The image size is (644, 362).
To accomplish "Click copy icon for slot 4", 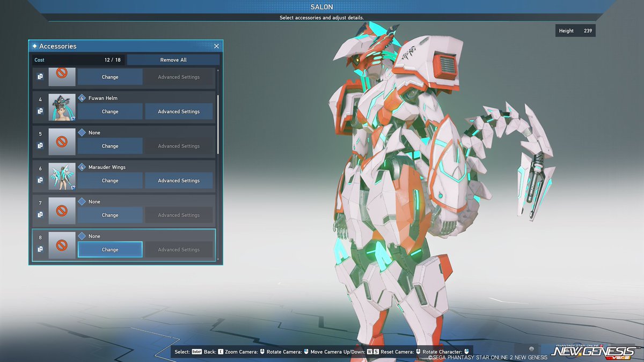I will 40,111.
